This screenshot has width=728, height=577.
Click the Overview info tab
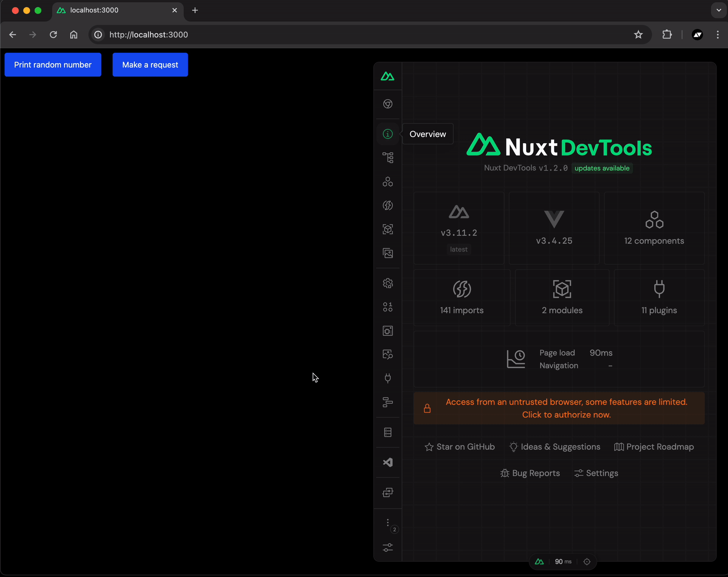pos(388,134)
